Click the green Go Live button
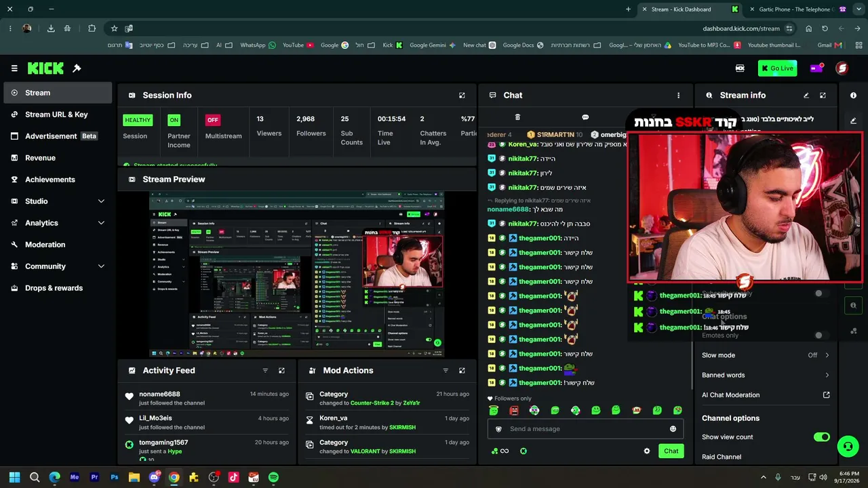 [x=777, y=68]
